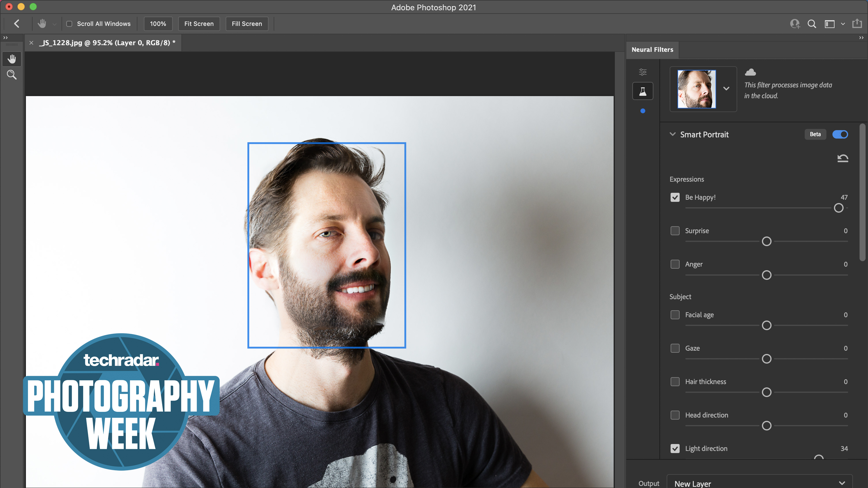Uncheck the Light direction checkbox
This screenshot has width=868, height=488.
tap(675, 448)
